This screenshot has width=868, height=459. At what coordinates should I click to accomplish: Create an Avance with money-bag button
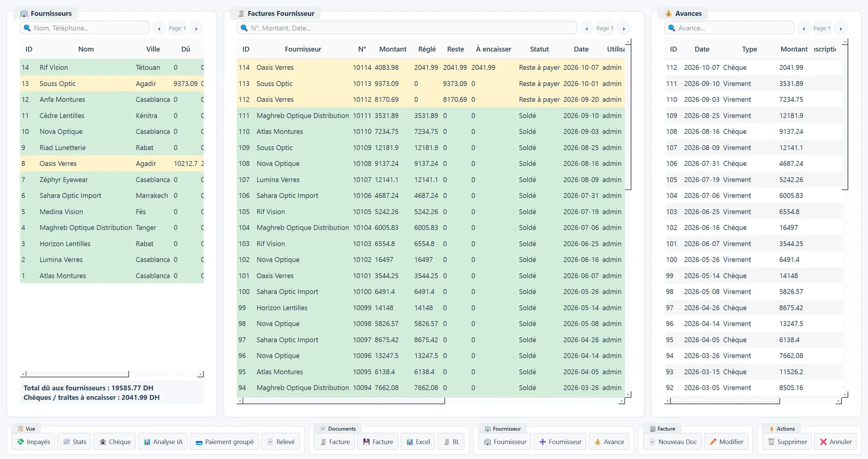(x=609, y=442)
